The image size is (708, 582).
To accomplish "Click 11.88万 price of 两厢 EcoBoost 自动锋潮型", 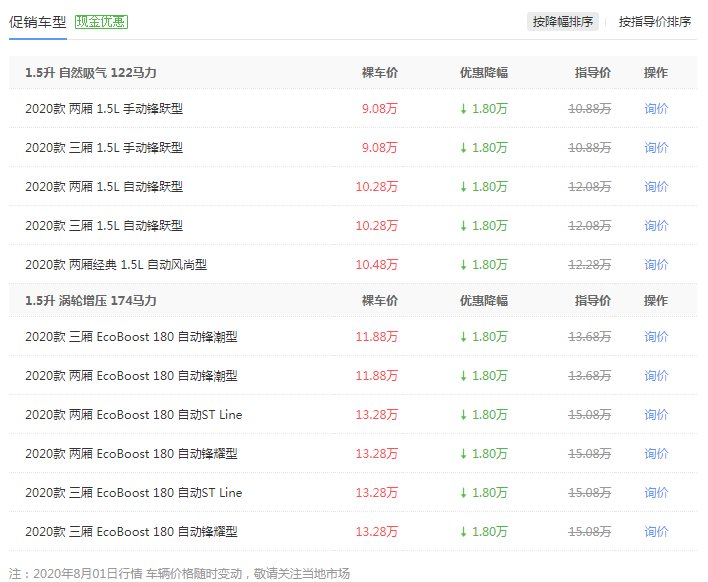I will pyautogui.click(x=377, y=376).
